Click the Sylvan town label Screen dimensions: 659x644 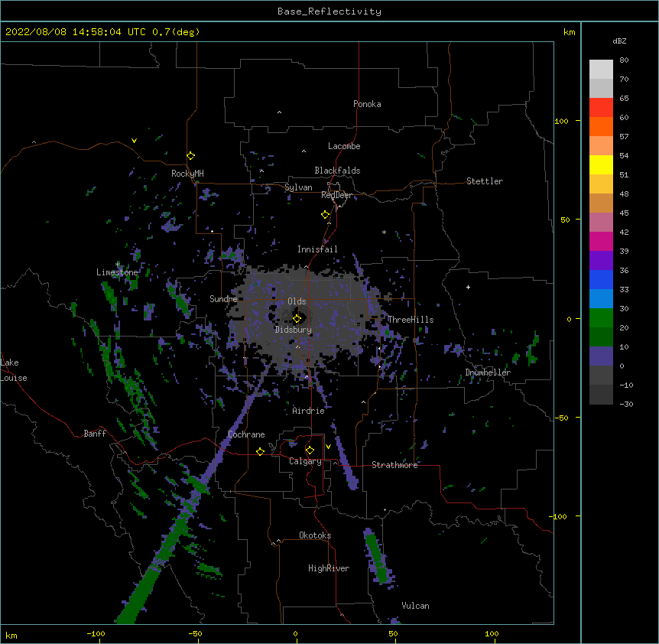[298, 187]
